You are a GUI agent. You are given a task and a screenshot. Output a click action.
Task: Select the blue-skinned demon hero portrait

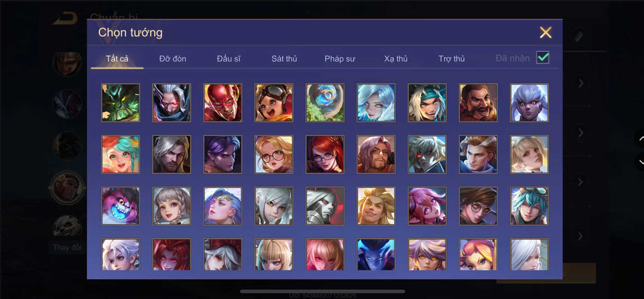pyautogui.click(x=376, y=254)
